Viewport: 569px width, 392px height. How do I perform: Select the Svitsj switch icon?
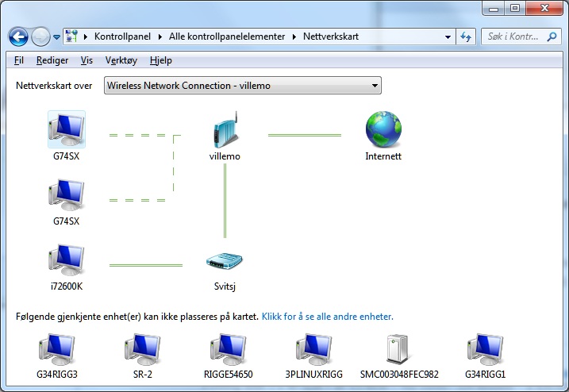[225, 261]
